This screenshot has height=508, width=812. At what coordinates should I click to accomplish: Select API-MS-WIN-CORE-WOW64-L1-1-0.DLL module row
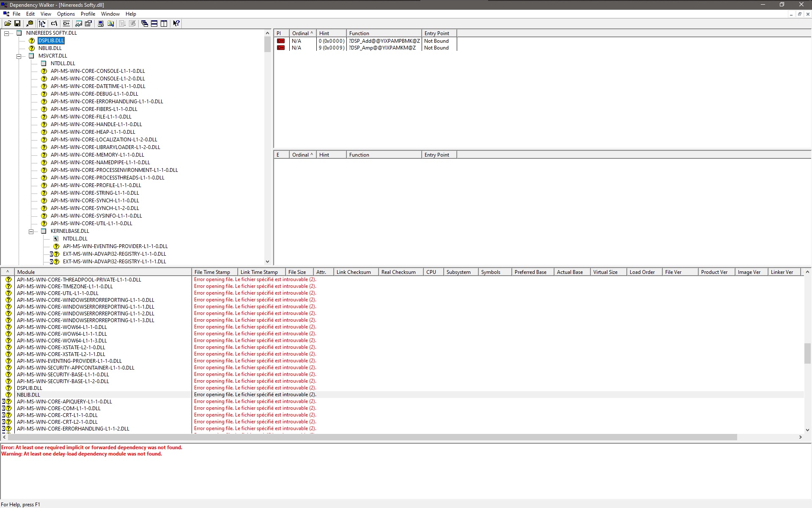click(x=62, y=327)
